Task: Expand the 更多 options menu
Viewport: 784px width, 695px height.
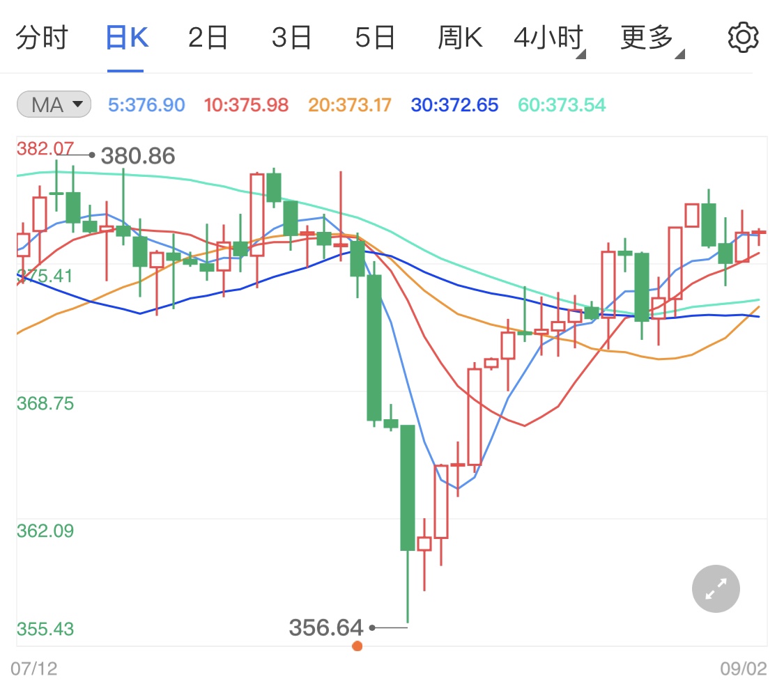Action: pyautogui.click(x=647, y=37)
